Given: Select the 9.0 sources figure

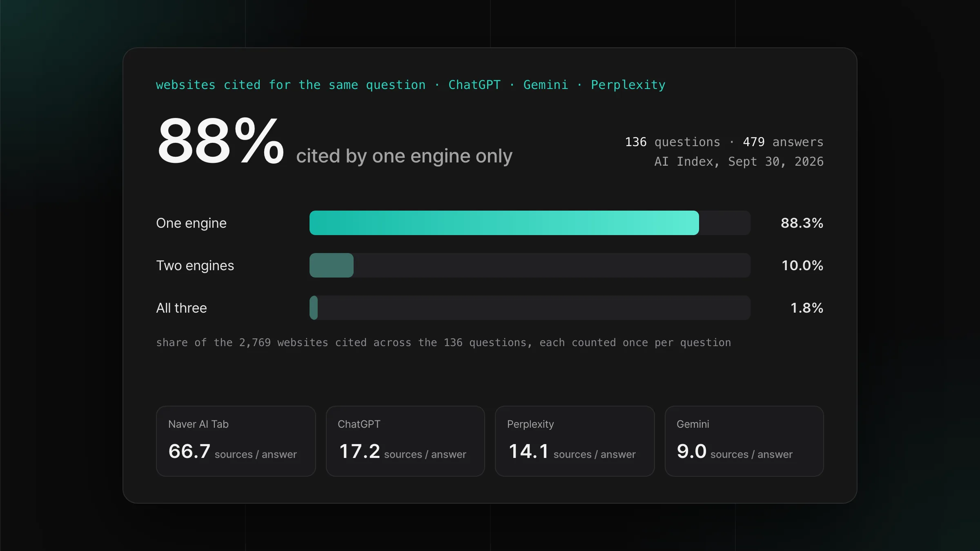Looking at the screenshot, I should pyautogui.click(x=691, y=451).
